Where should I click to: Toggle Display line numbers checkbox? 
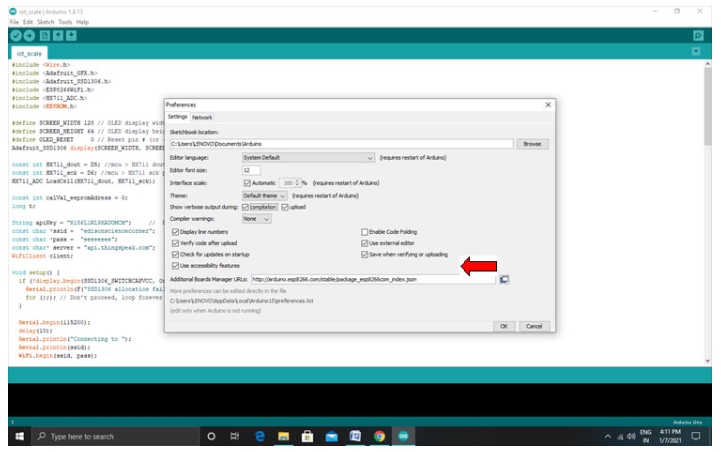pos(176,231)
